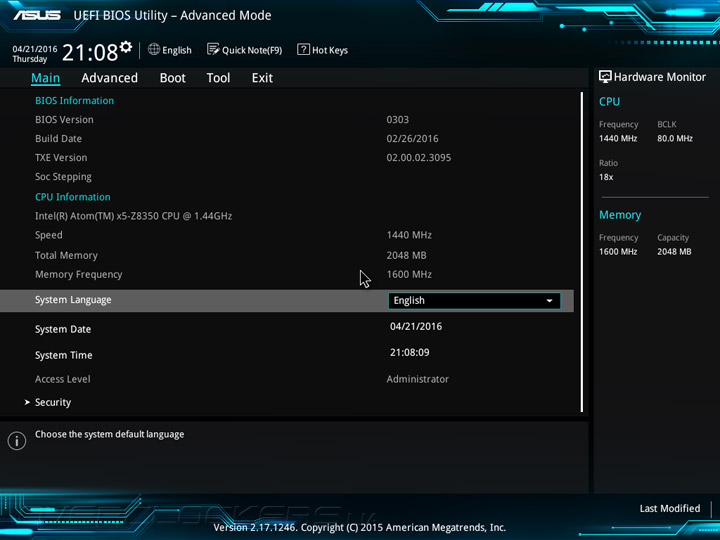This screenshot has width=720, height=540.
Task: Edit the System Date value 04/21/2016
Action: coord(416,326)
